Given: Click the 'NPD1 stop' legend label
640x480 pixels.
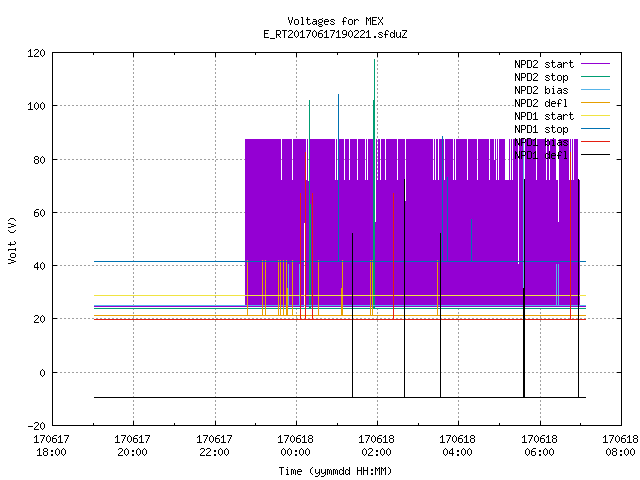Looking at the screenshot, I should (x=541, y=129).
